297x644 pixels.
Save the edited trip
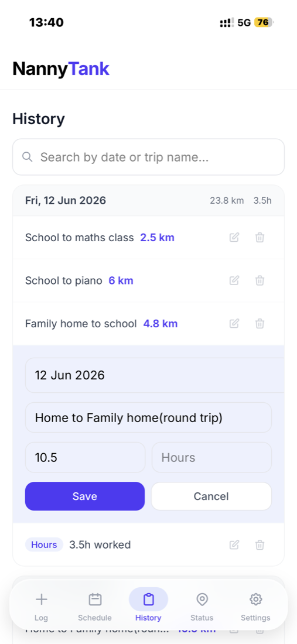coord(85,496)
